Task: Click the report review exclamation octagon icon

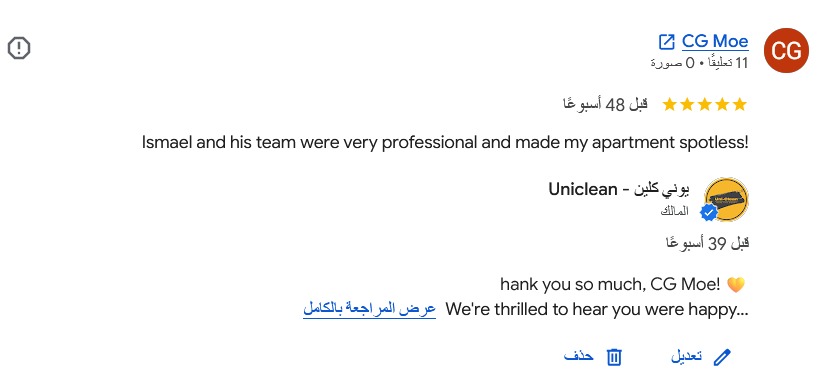Action: tap(19, 48)
